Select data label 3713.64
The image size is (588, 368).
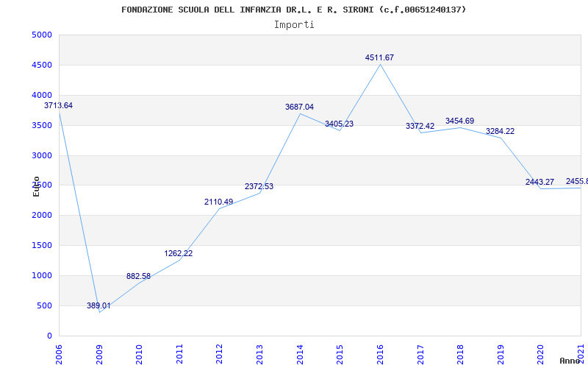pyautogui.click(x=59, y=105)
